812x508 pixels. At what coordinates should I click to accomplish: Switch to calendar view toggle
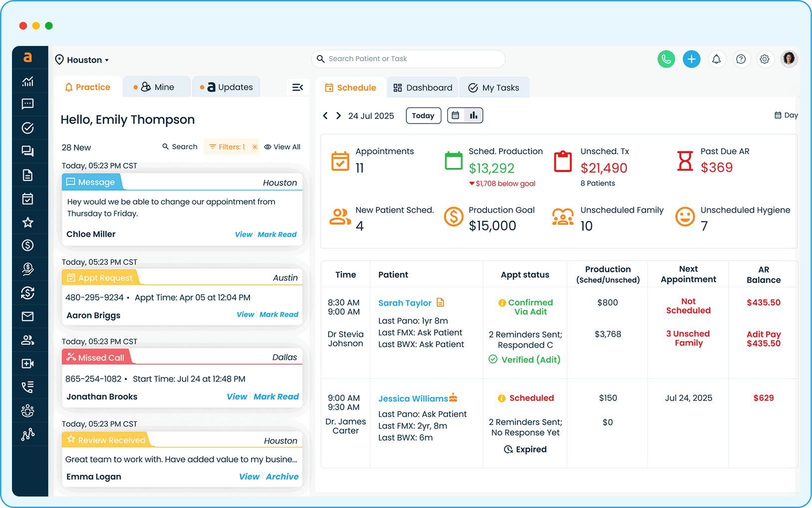456,116
